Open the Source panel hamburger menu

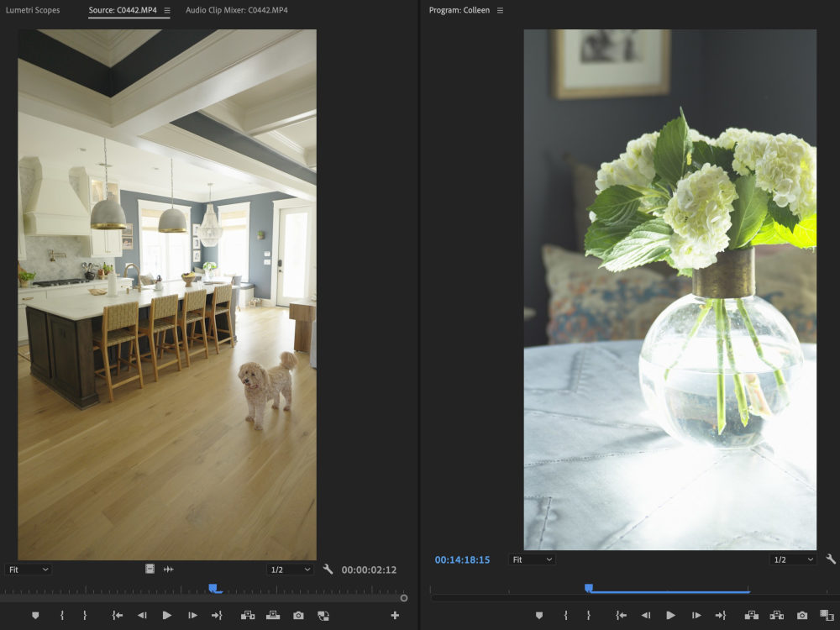point(167,11)
